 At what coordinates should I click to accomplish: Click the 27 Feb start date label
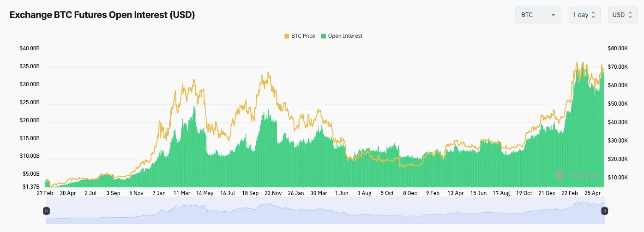tap(45, 193)
